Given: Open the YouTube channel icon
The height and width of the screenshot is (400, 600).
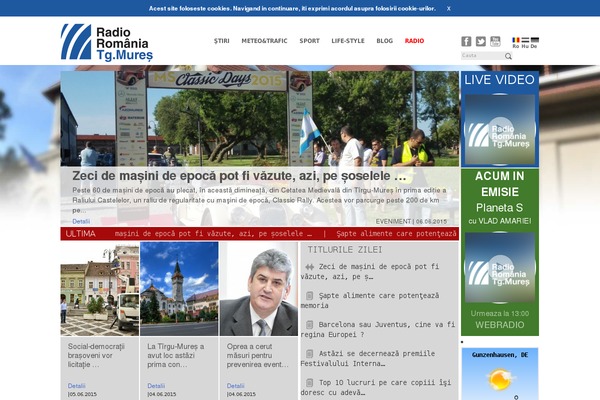Looking at the screenshot, I should [495, 41].
